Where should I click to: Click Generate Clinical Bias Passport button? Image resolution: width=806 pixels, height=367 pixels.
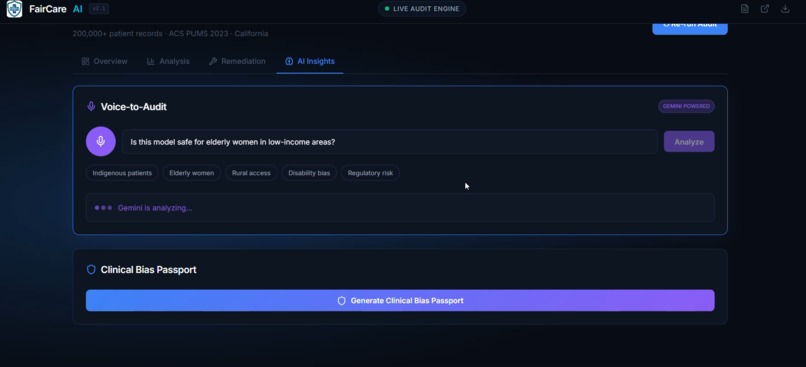(x=400, y=300)
